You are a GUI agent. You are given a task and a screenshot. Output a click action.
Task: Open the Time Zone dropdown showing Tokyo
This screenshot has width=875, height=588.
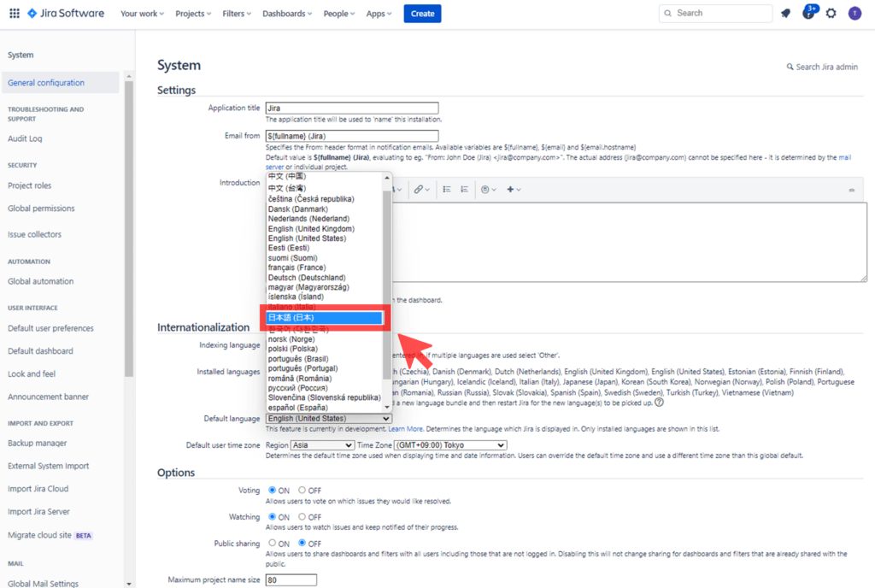449,445
